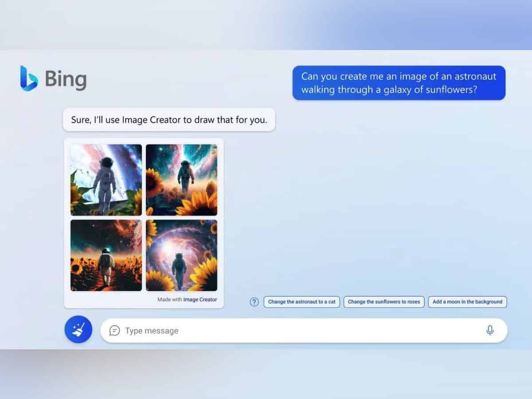Image resolution: width=532 pixels, height=399 pixels.
Task: Open the top-right astronaut generated image
Action: pos(181,180)
